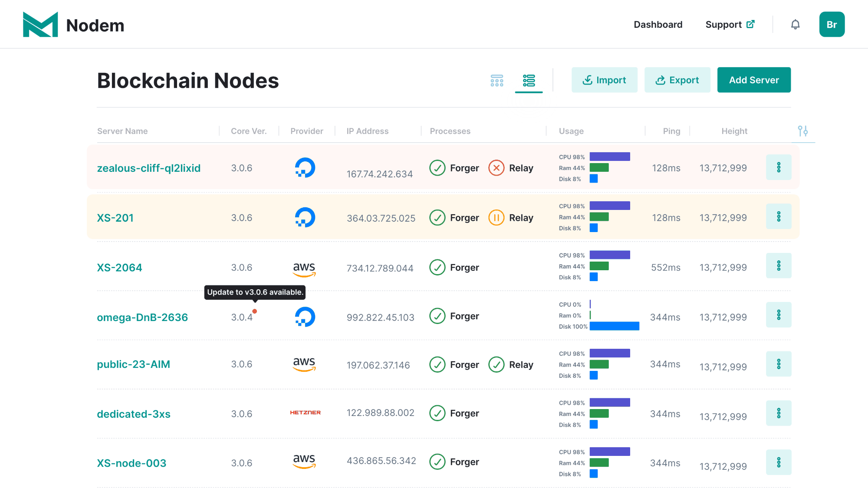Open the Support external link
Image resolution: width=868 pixels, height=488 pixels.
(730, 25)
